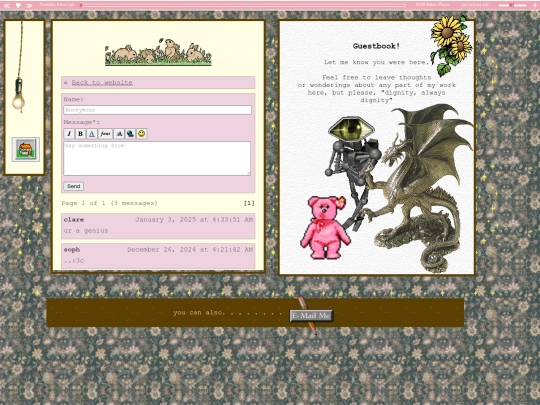The width and height of the screenshot is (540, 405).
Task: Click the message text area
Action: point(157,158)
